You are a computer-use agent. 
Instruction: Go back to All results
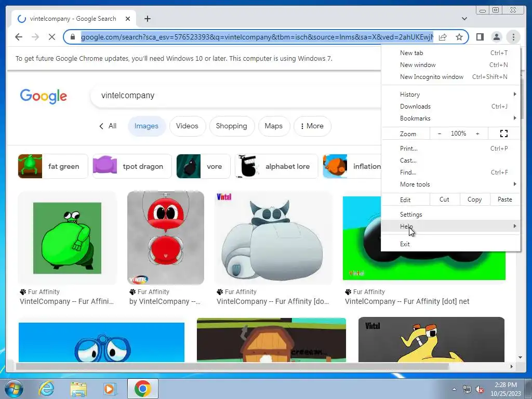pos(108,126)
